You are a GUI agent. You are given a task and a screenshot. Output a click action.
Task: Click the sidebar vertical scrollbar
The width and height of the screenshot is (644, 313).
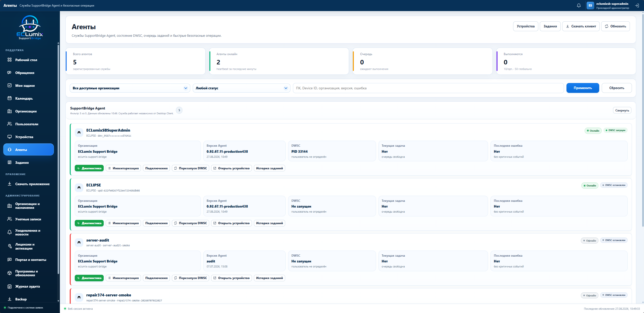[58, 159]
